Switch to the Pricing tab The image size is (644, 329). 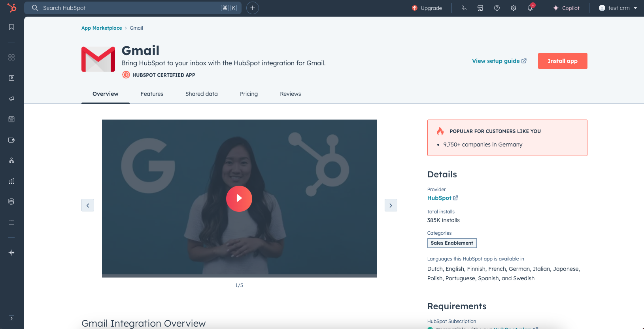(249, 94)
